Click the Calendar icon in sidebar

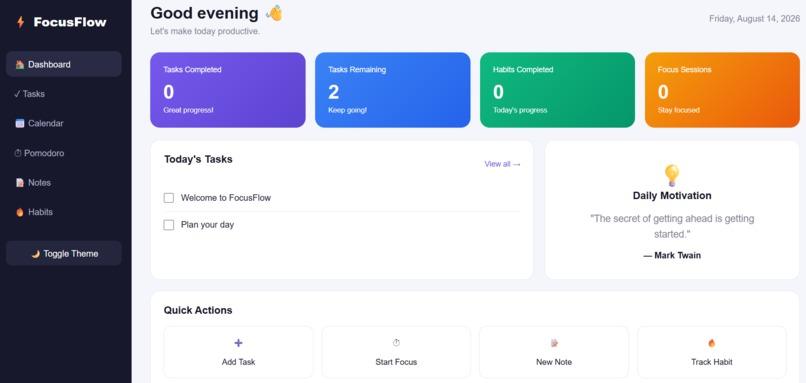pyautogui.click(x=20, y=123)
